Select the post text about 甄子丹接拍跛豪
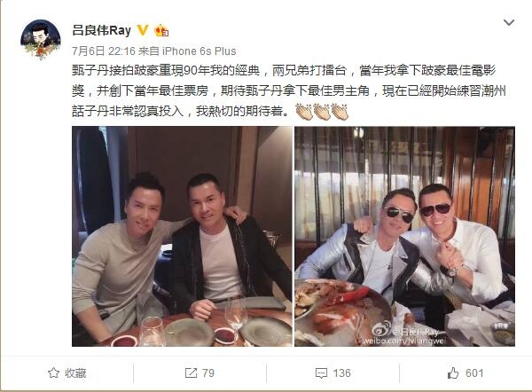Screen dimensions: 532x392 [x=289, y=90]
